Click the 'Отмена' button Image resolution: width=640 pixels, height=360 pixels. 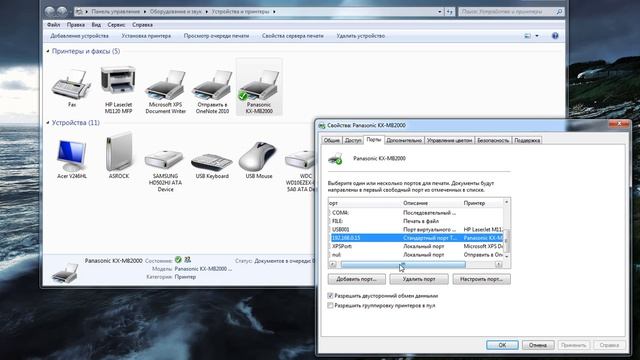click(x=538, y=345)
